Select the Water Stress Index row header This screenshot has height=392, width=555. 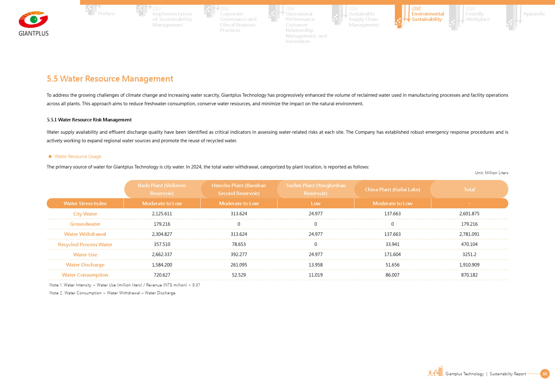(x=85, y=204)
